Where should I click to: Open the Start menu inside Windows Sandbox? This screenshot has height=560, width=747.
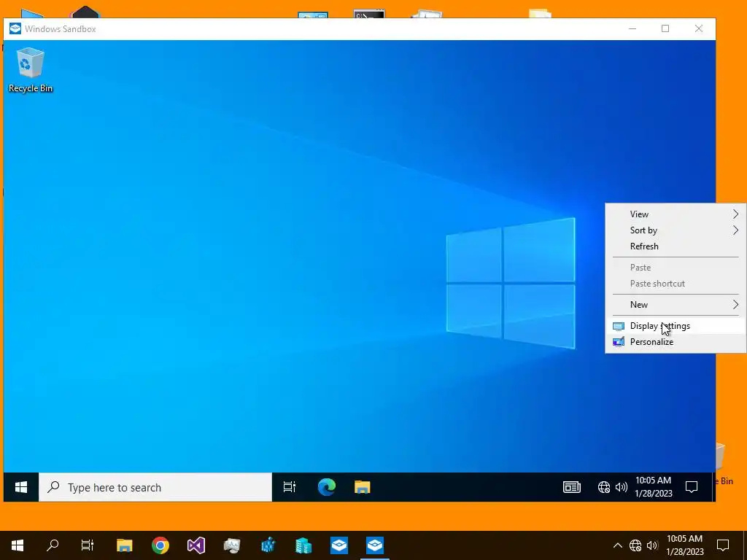21,487
